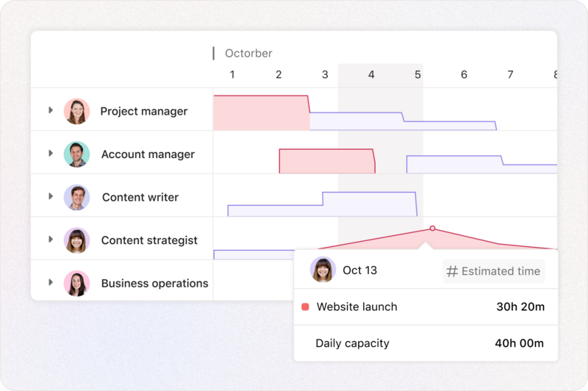This screenshot has height=391, width=588.
Task: Click the red Website launch color dot
Action: pyautogui.click(x=305, y=306)
